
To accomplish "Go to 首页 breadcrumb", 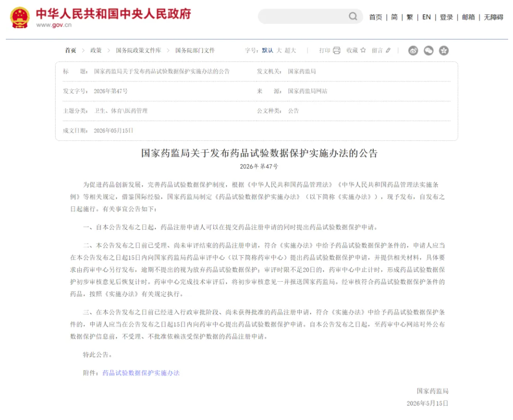I will pos(70,50).
